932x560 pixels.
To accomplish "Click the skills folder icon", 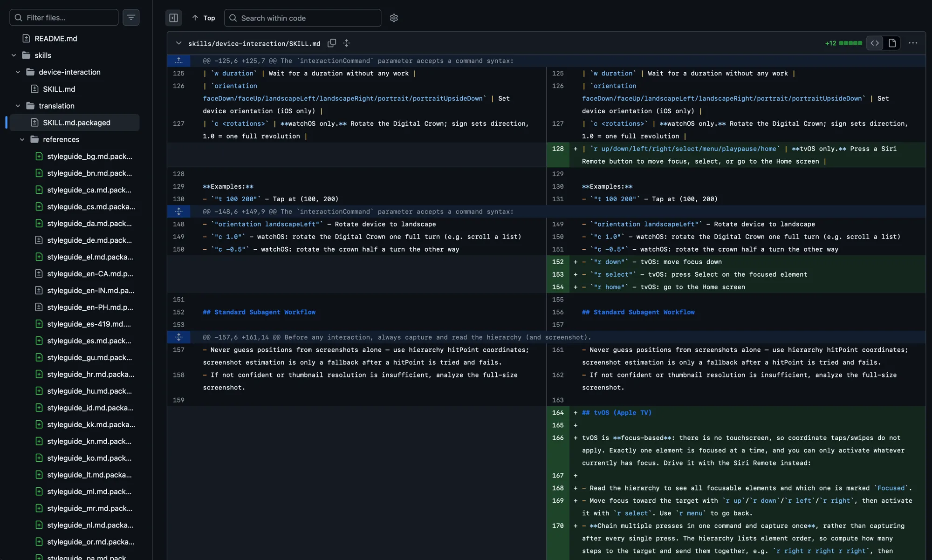I will point(27,55).
